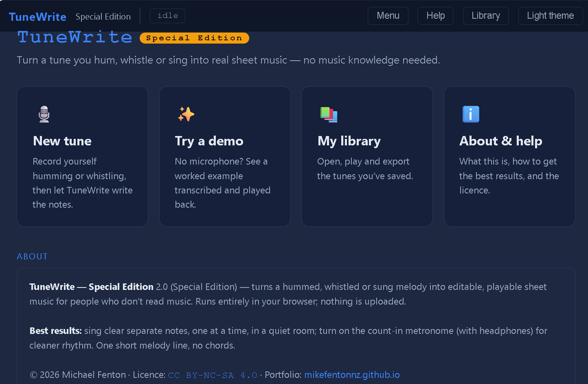This screenshot has width=588, height=384.
Task: Switch to Light theme
Action: pyautogui.click(x=551, y=16)
